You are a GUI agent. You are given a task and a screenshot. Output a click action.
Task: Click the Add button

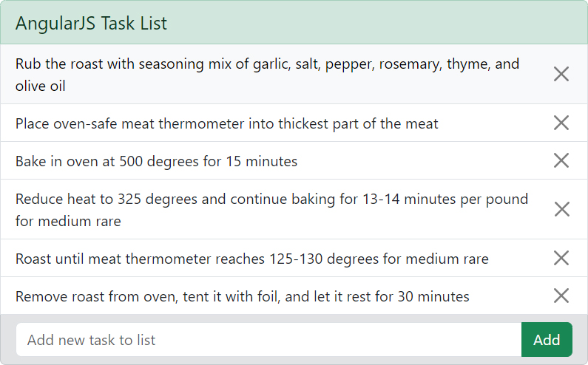coord(547,340)
